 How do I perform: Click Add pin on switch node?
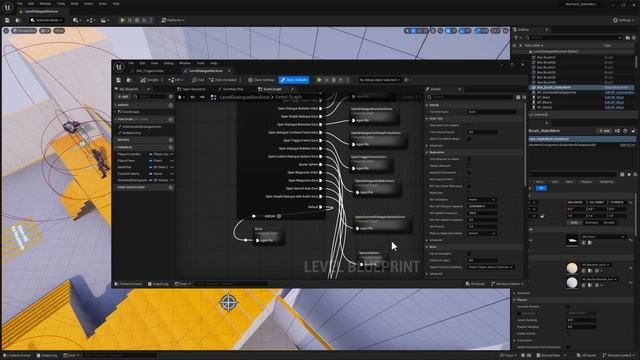[273, 216]
